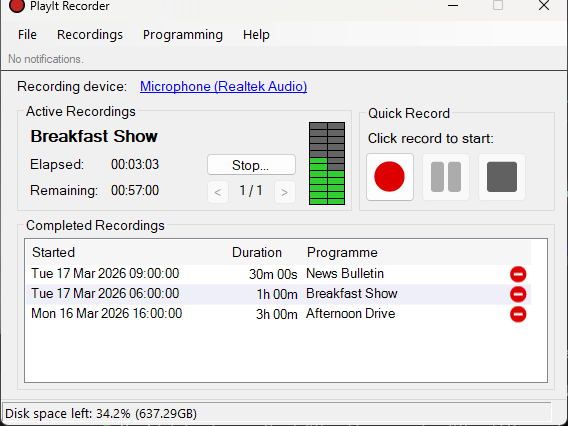Screen dimensions: 568x426
Task: Stop the active Breakfast Show recording
Action: coord(251,165)
